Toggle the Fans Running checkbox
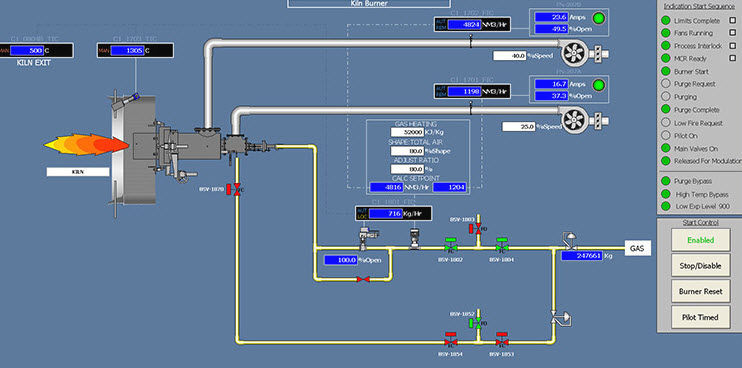The height and width of the screenshot is (368, 742). [x=733, y=33]
